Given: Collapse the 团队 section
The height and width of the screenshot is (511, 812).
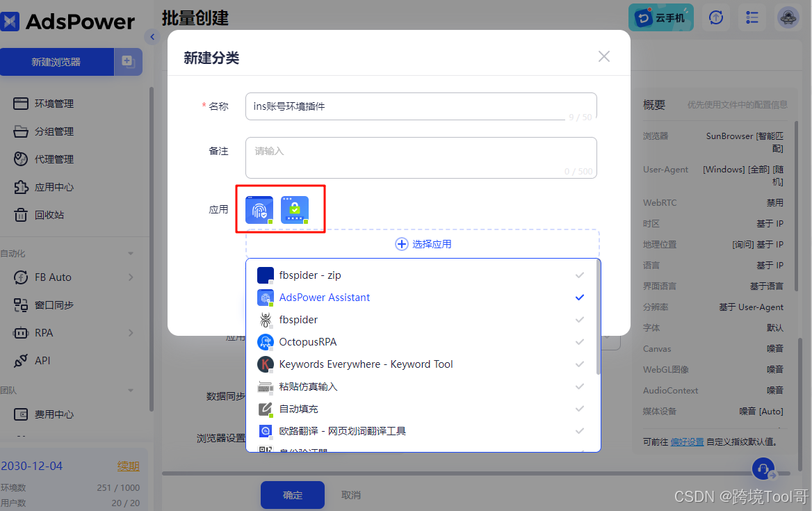Looking at the screenshot, I should [x=131, y=390].
